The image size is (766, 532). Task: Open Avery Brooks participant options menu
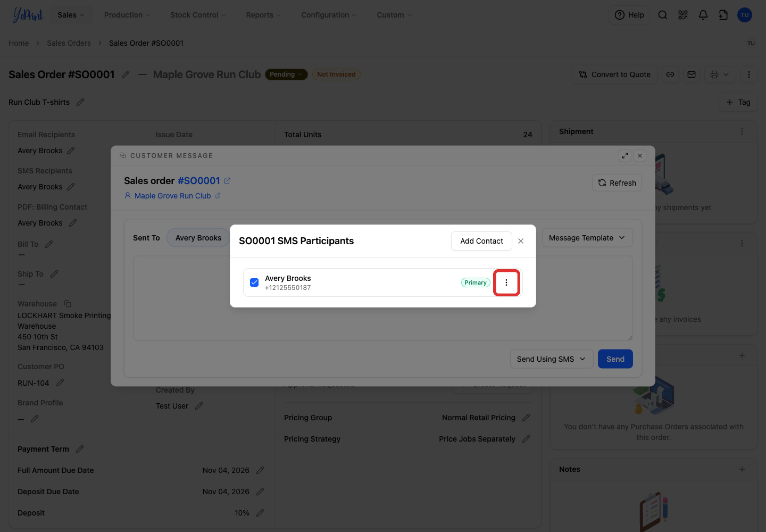(506, 282)
